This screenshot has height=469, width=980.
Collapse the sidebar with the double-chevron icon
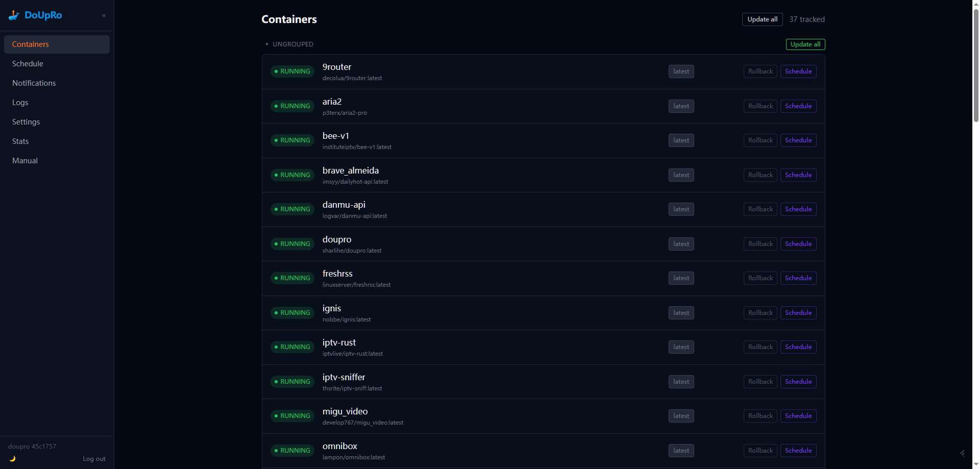click(104, 15)
